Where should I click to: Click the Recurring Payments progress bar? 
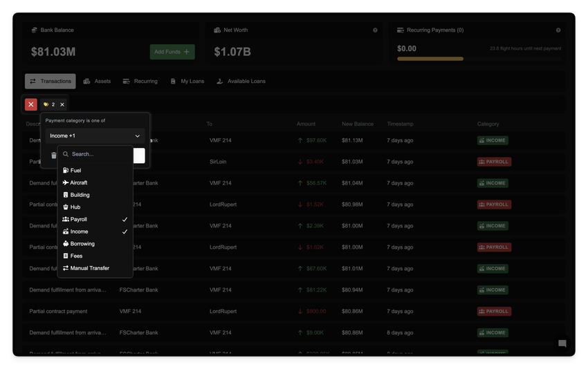[x=479, y=59]
